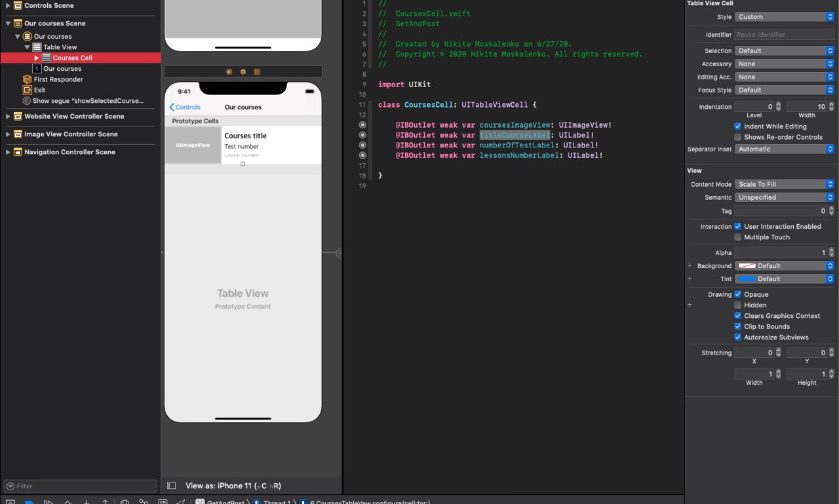Click the Controls back button in canvas
839x504 pixels.
coord(185,107)
